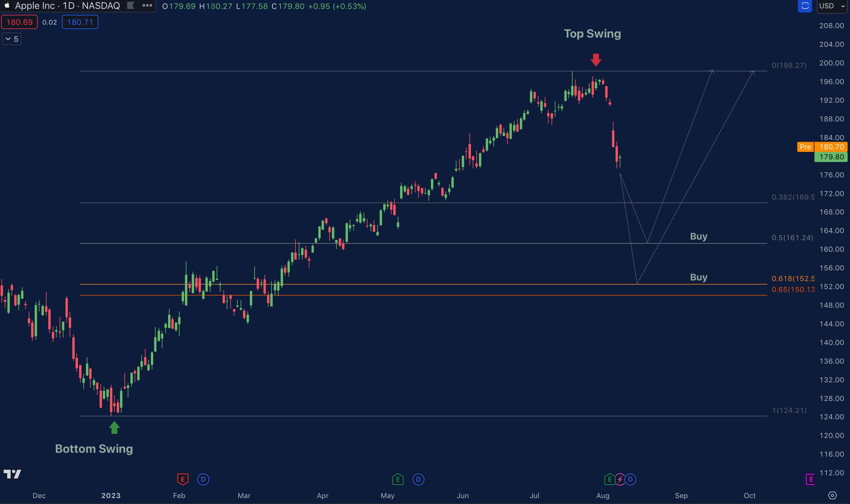Select the Top Swing text annotation
Viewport: 850px width, 504px height.
coord(592,34)
